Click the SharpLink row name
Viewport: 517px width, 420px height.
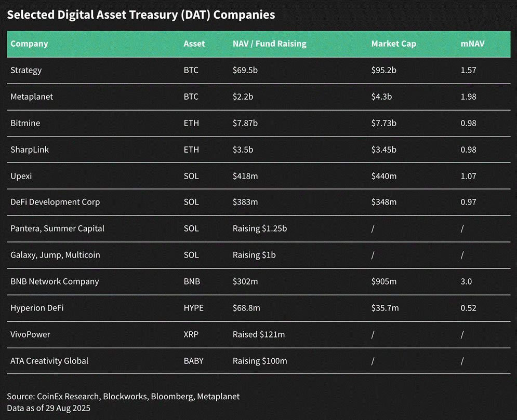point(29,150)
